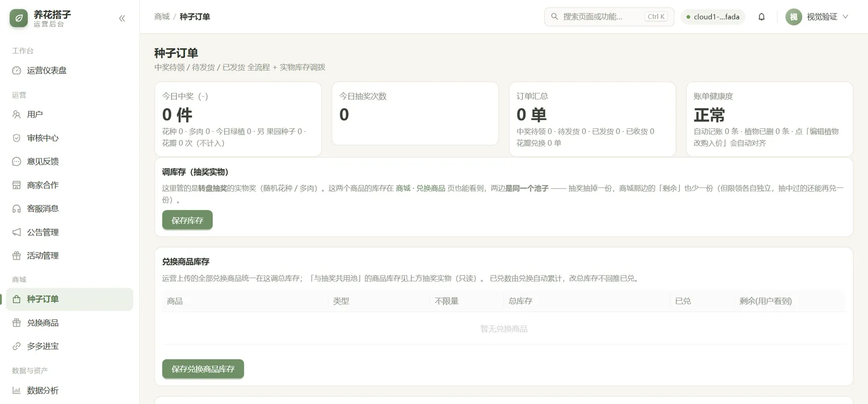Open 运营仪表盘 dashboard icon

coord(17,71)
